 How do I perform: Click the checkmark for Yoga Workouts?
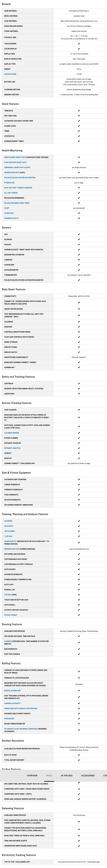pyautogui.click(x=79, y=495)
